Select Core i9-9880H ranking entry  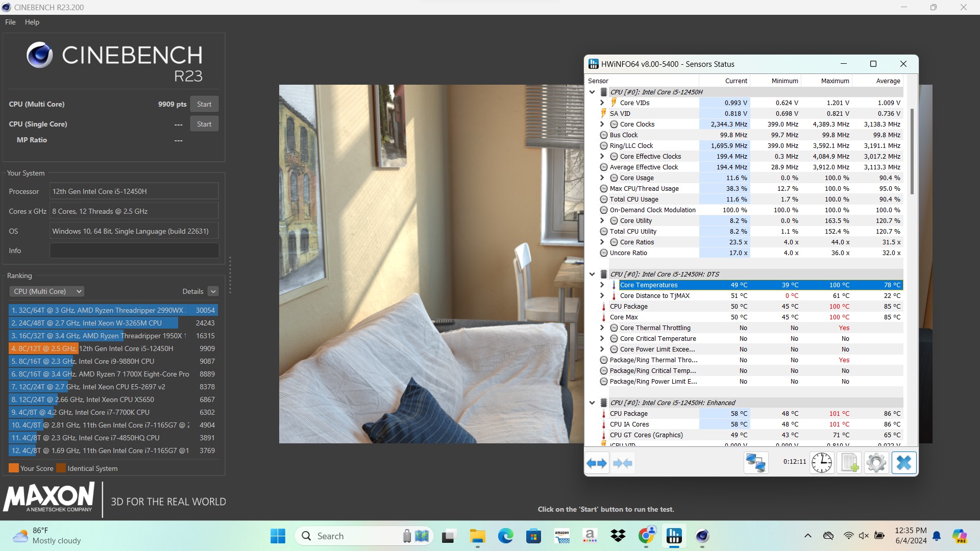[113, 361]
